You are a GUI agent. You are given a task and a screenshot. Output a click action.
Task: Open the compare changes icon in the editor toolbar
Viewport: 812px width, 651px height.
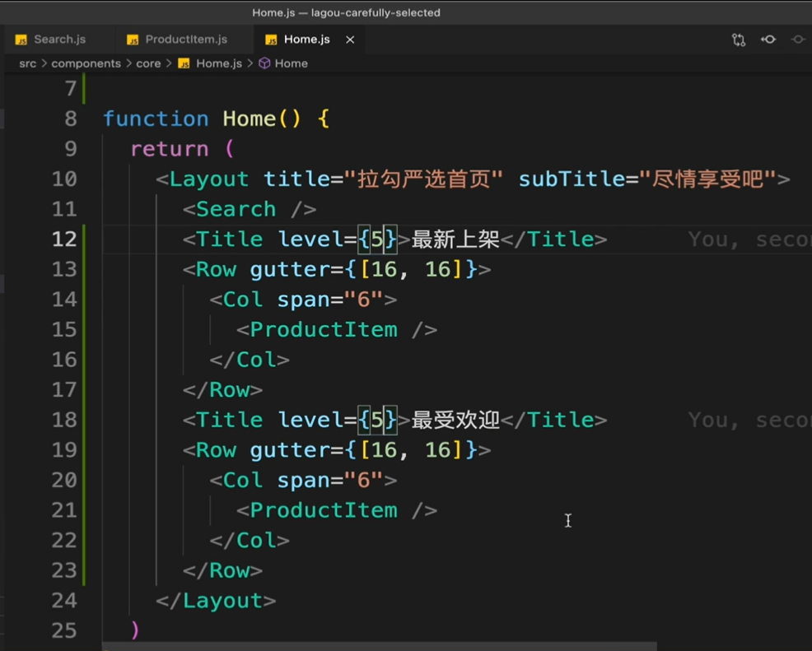[x=739, y=40]
